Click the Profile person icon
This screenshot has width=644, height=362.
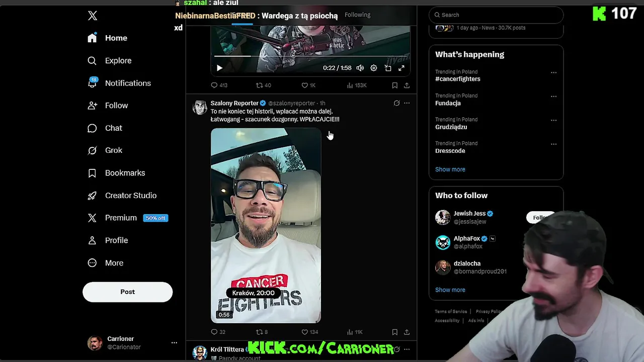tap(92, 240)
